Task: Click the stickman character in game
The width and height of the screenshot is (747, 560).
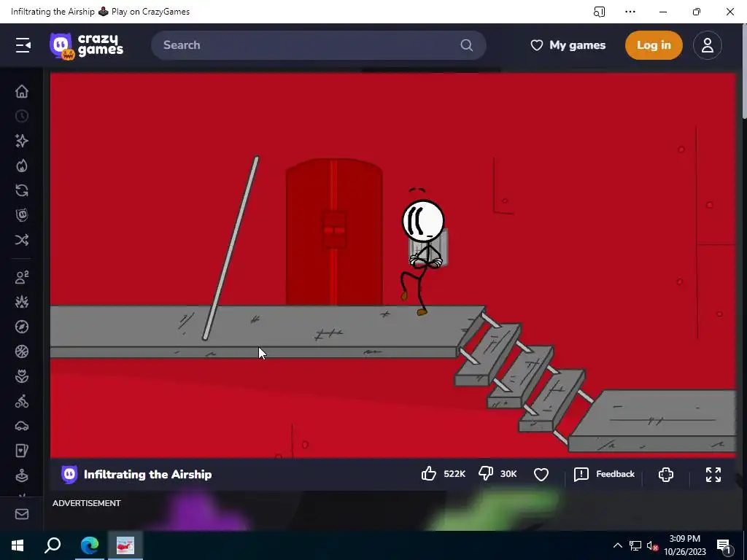Action: 423,252
